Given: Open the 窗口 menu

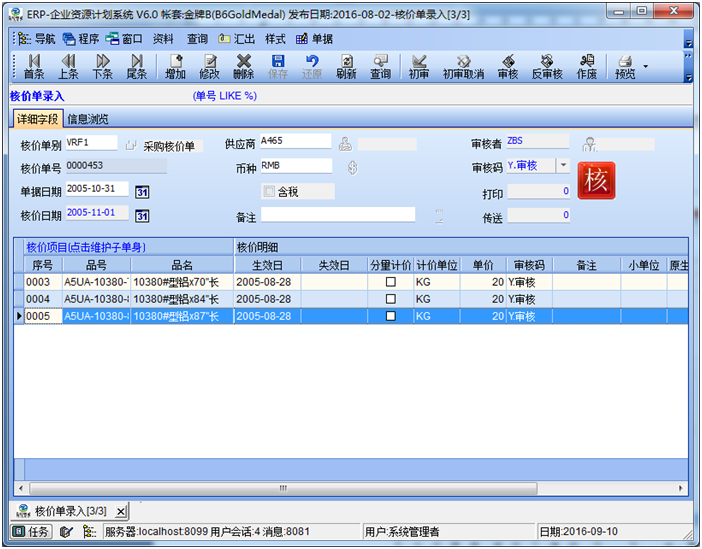Looking at the screenshot, I should point(124,39).
